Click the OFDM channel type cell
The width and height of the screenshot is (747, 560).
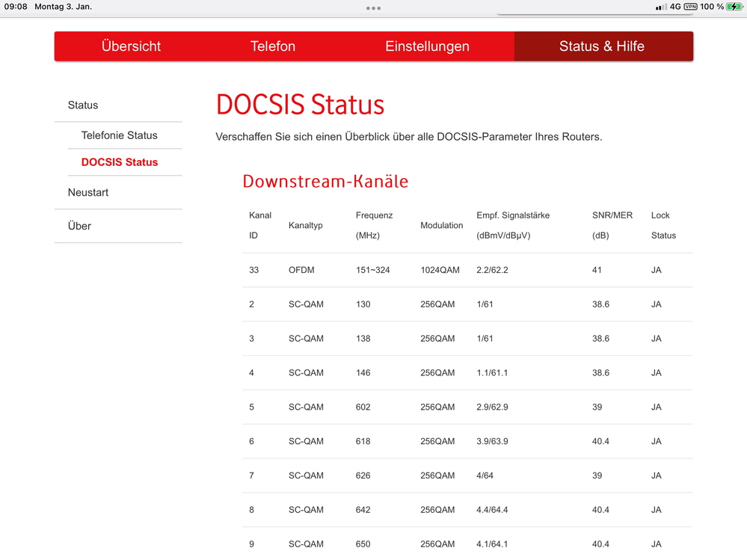point(301,270)
